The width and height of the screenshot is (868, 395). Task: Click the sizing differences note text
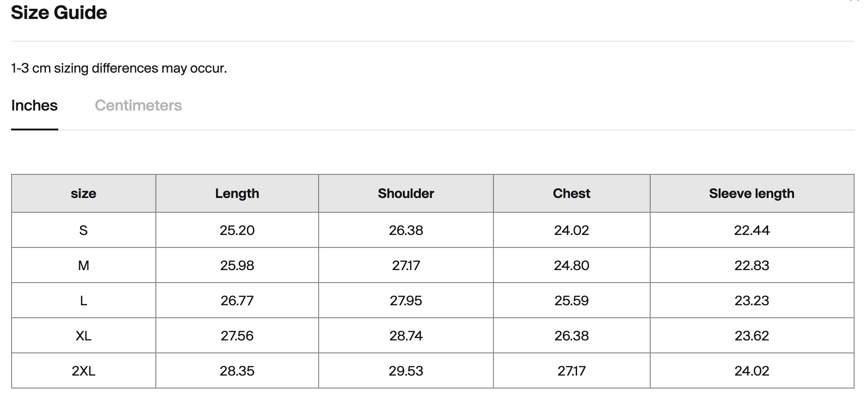pos(119,68)
